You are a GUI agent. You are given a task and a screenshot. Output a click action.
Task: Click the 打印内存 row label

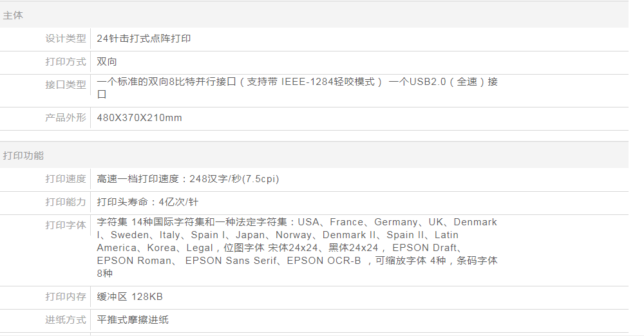pyautogui.click(x=65, y=297)
